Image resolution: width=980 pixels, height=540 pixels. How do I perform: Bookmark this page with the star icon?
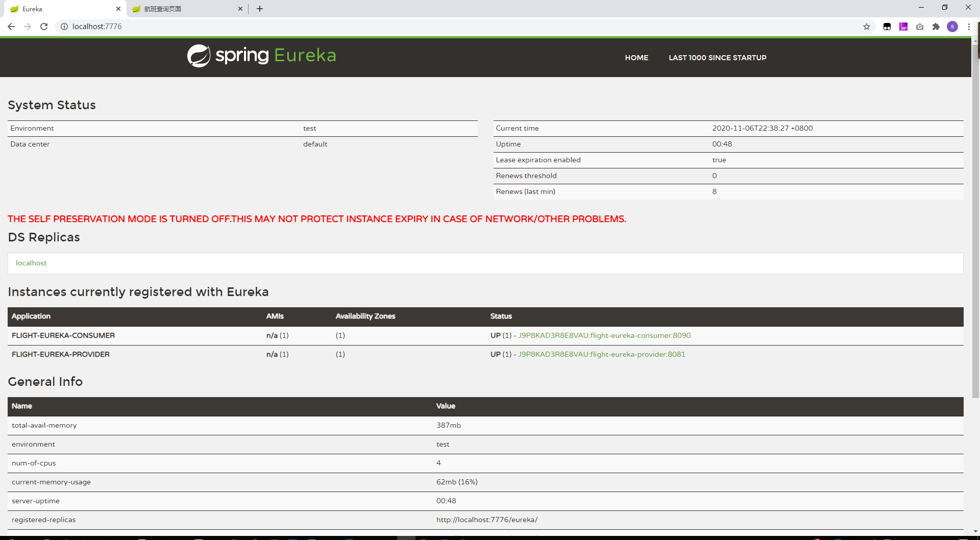click(x=867, y=27)
